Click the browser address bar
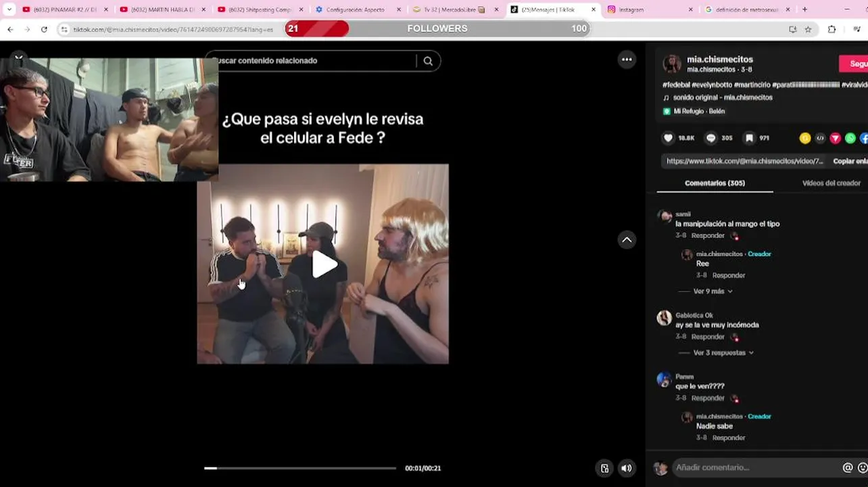The image size is (868, 487). tap(173, 29)
